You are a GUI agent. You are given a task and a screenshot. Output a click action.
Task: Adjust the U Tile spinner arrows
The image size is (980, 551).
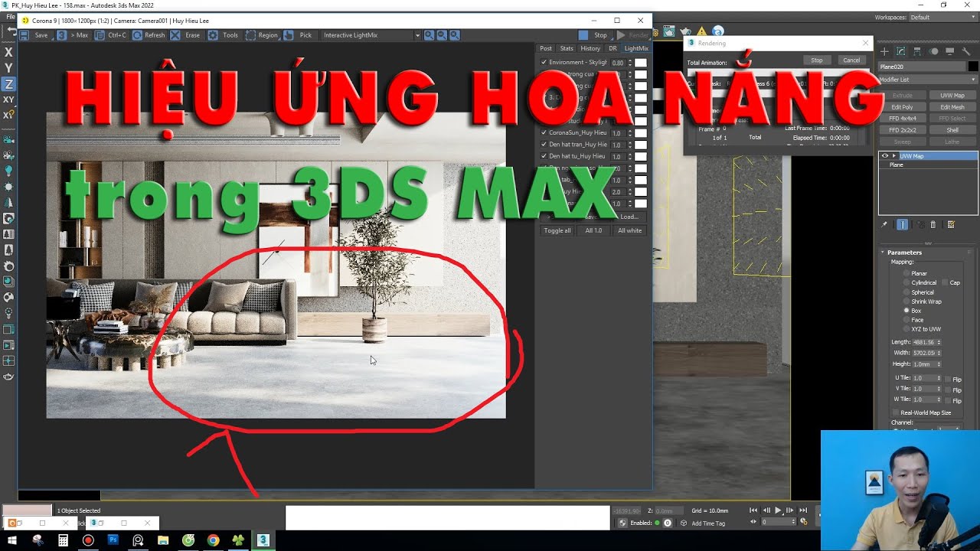click(939, 378)
